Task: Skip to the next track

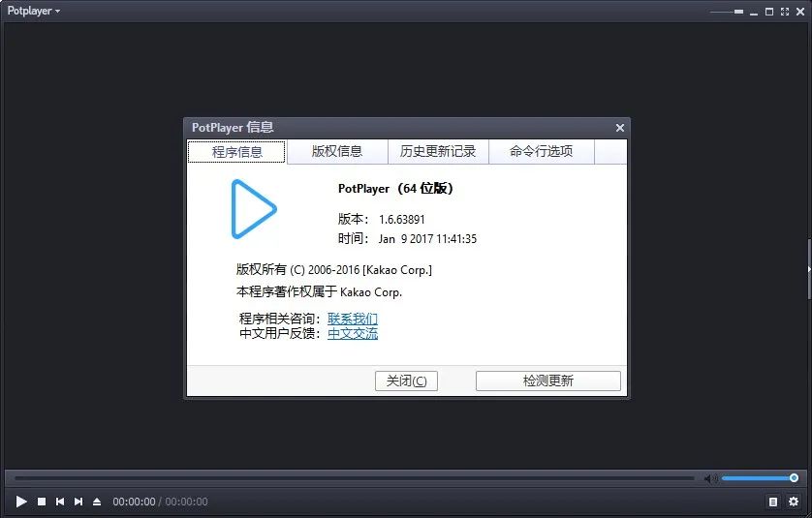Action: (78, 502)
